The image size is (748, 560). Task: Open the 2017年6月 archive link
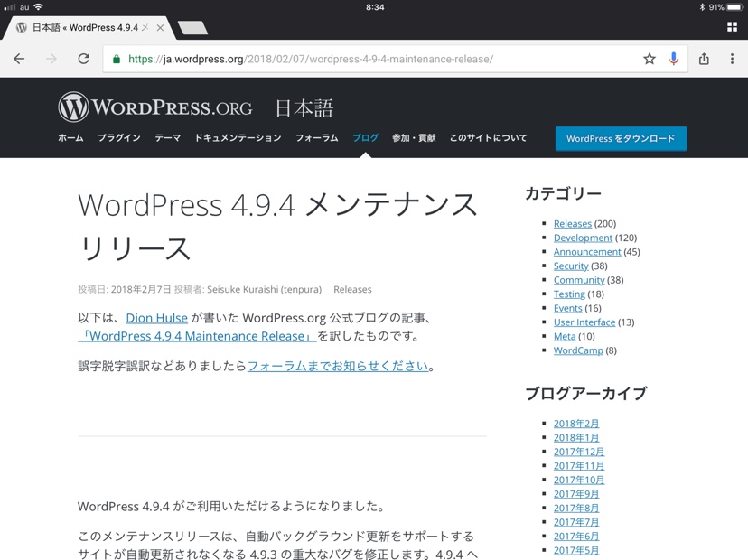pyautogui.click(x=576, y=537)
